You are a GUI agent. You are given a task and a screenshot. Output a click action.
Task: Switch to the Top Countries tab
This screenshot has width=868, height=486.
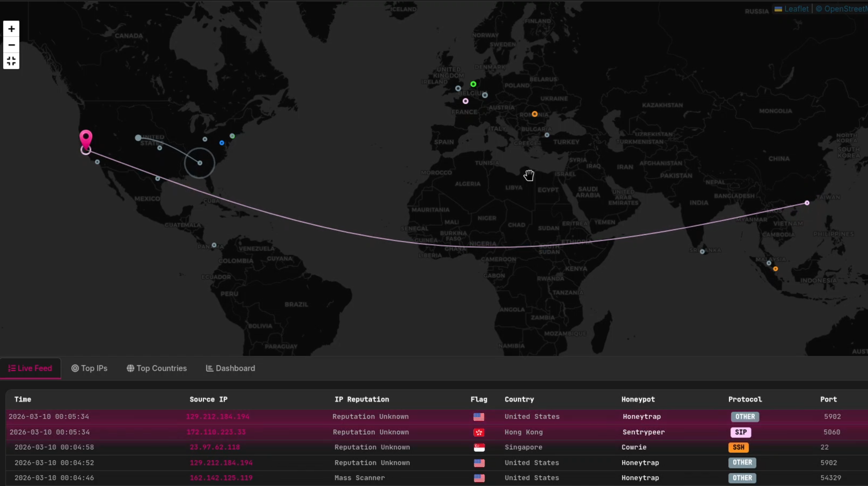(157, 368)
